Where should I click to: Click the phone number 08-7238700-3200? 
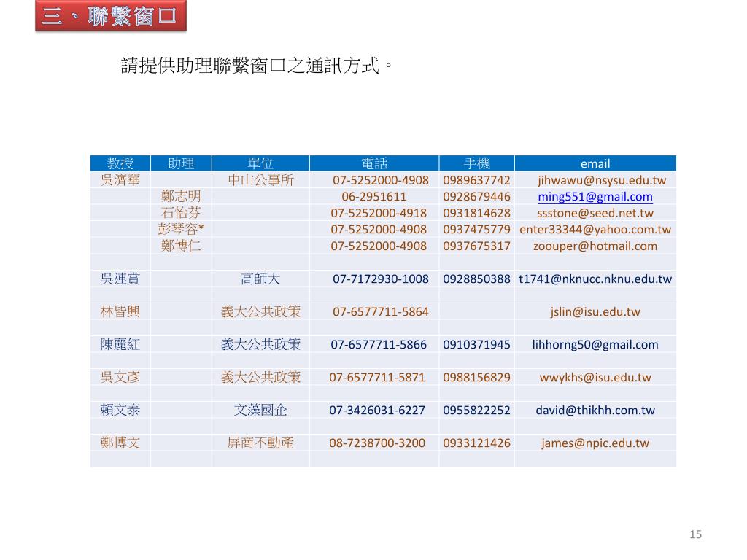[x=377, y=443]
